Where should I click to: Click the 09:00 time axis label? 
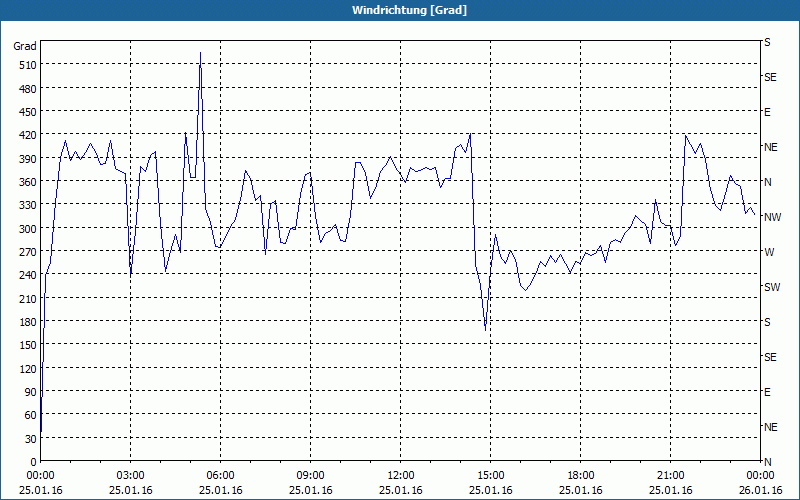(310, 476)
